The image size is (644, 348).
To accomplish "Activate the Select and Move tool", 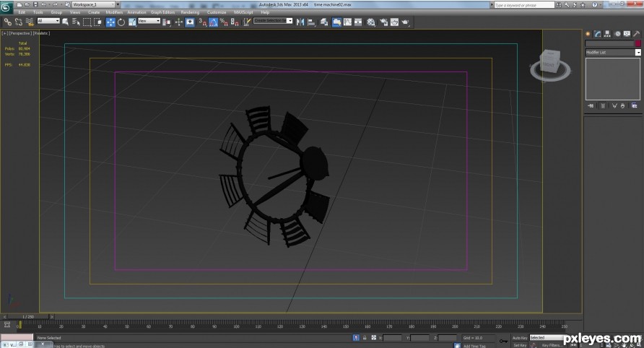I will pyautogui.click(x=110, y=22).
